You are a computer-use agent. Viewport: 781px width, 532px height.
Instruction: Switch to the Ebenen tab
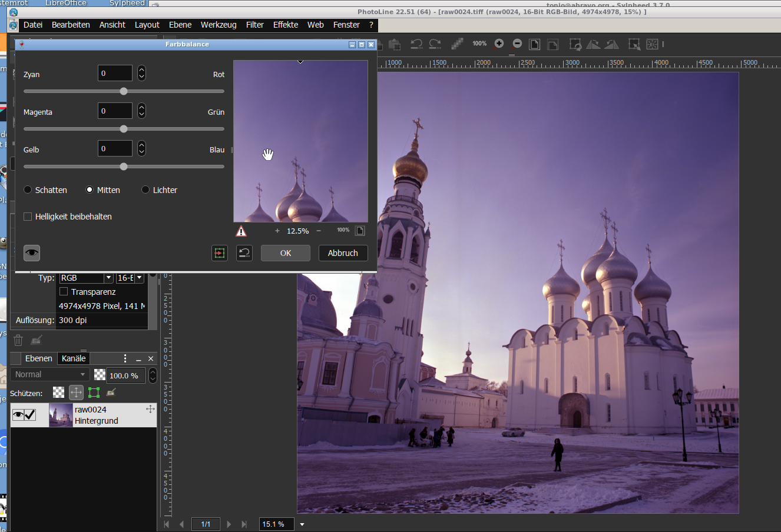point(39,358)
